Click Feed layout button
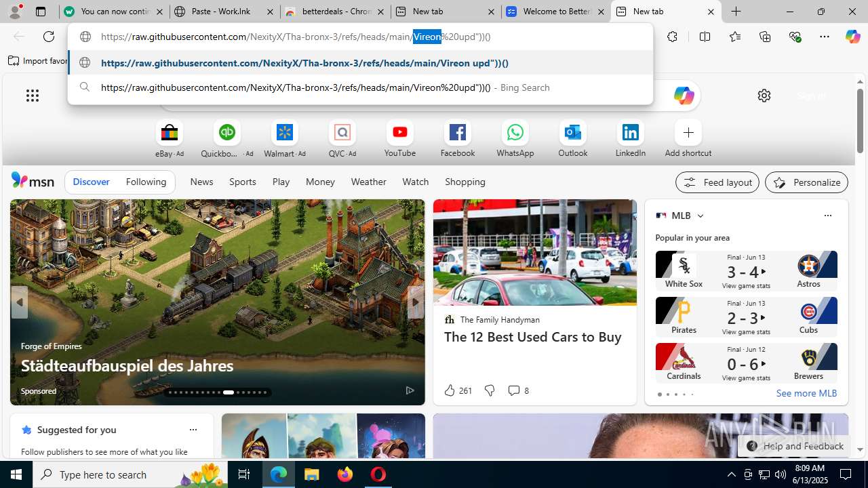Image resolution: width=868 pixels, height=488 pixels. click(x=717, y=182)
